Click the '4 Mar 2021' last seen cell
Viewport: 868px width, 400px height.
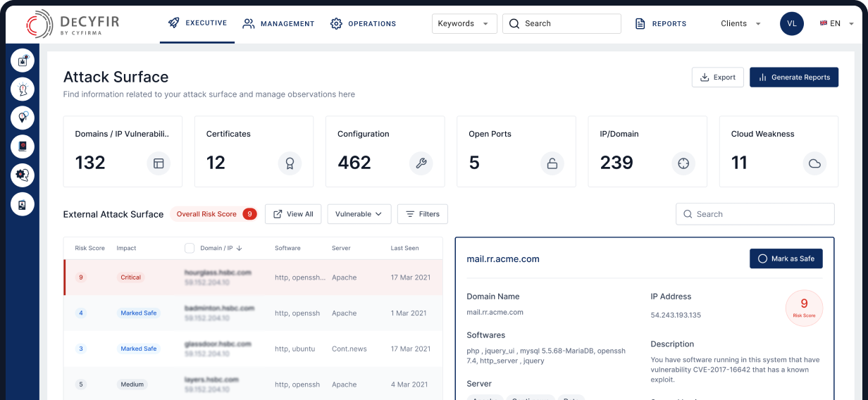(409, 385)
